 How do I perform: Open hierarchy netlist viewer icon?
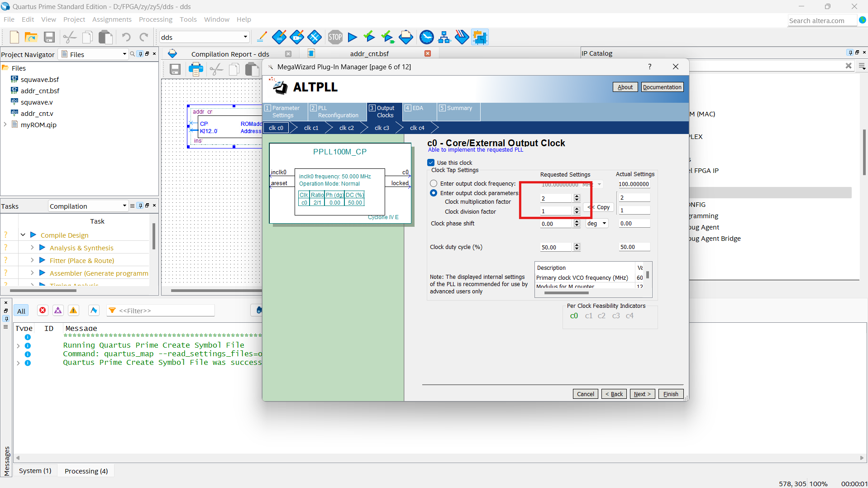coord(444,37)
